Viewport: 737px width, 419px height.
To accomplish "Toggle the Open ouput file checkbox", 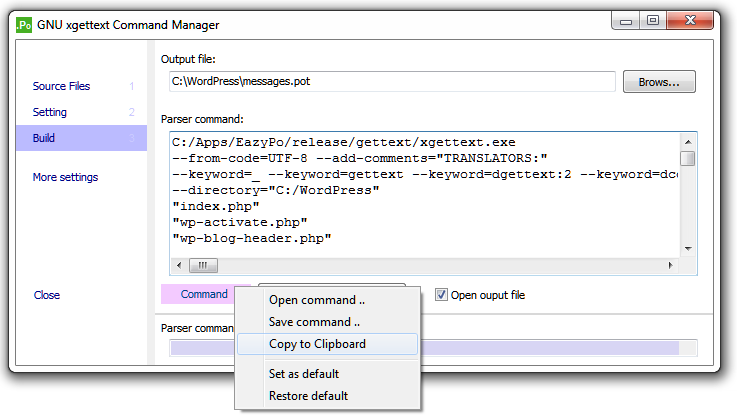I will [x=441, y=295].
